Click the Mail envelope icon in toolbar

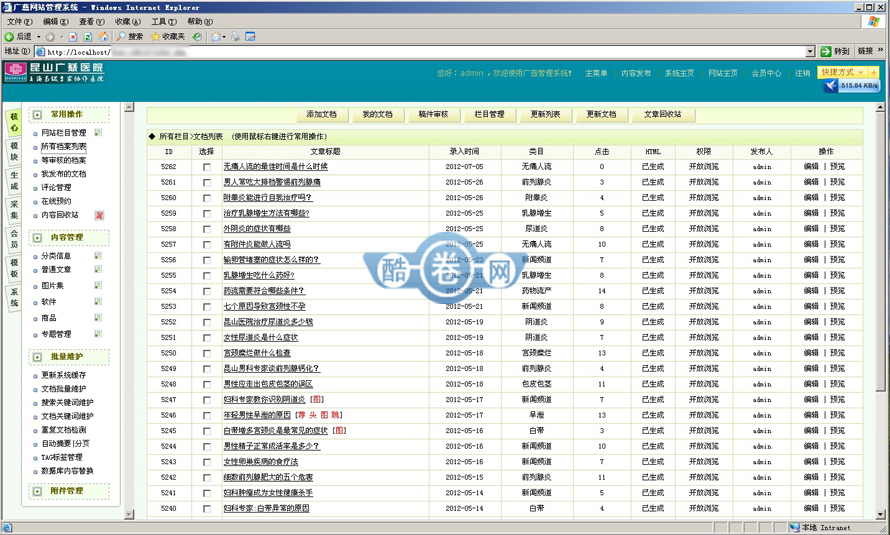point(216,37)
